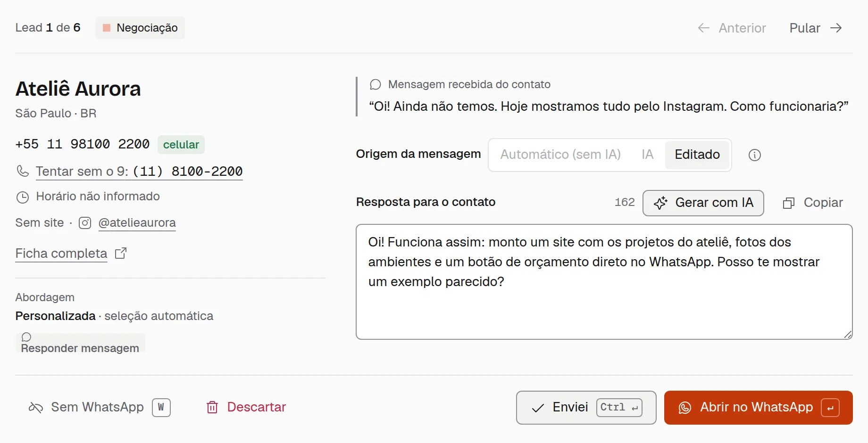Select the Automático (sem IA) origin option
Viewport: 868px width, 443px height.
pyautogui.click(x=560, y=155)
